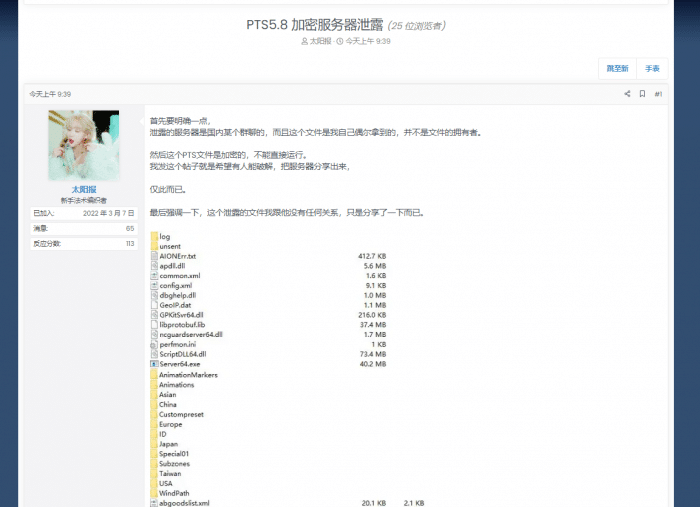Viewport: 700px width, 507px height.
Task: Open the poster's avatar image
Action: pos(84,145)
